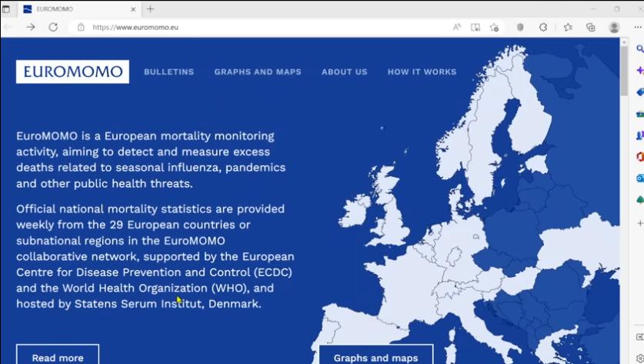
Task: Click the sidebar hide panel icon
Action: point(640,337)
